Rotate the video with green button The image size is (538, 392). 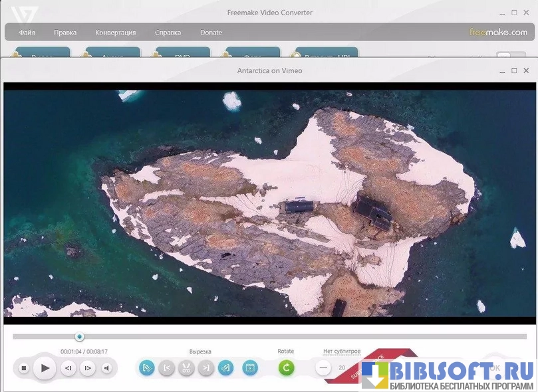click(x=286, y=367)
